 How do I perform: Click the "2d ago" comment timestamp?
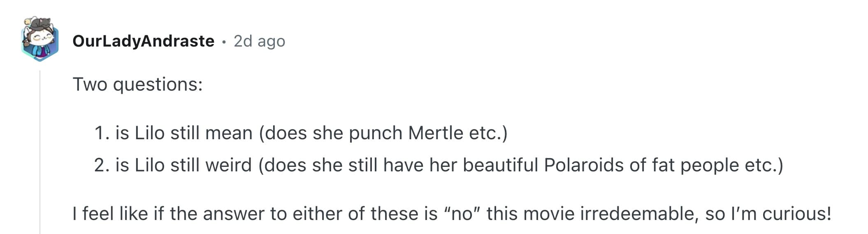click(259, 41)
